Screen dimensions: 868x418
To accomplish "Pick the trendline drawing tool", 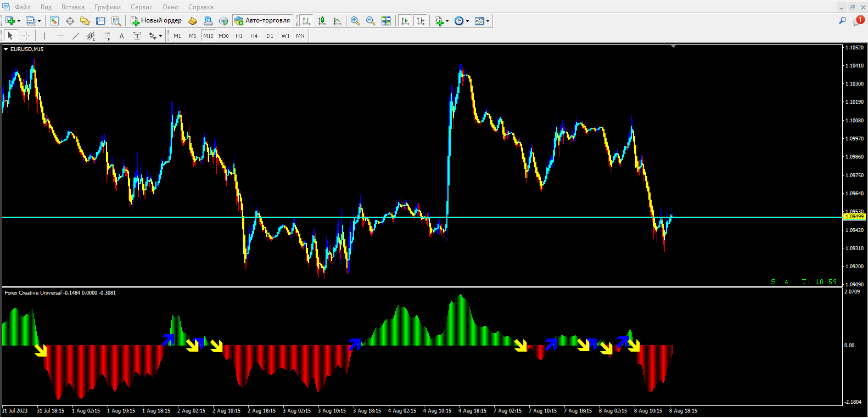I will click(76, 36).
